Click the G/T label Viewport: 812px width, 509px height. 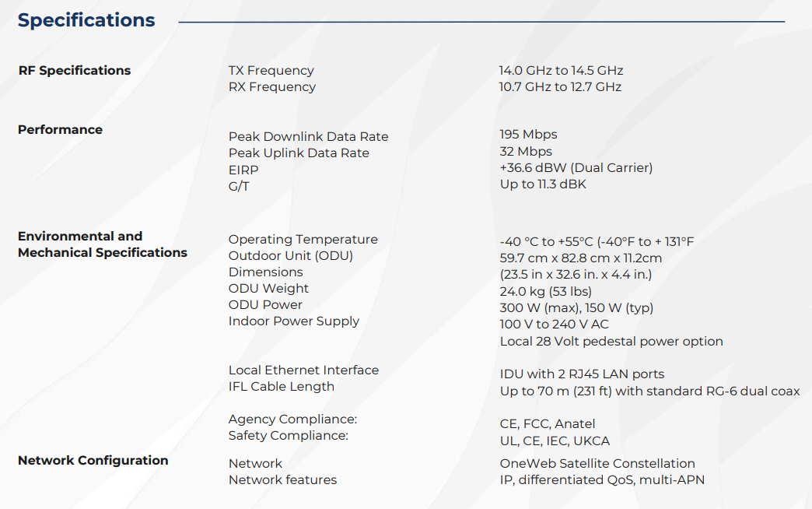[x=239, y=187]
